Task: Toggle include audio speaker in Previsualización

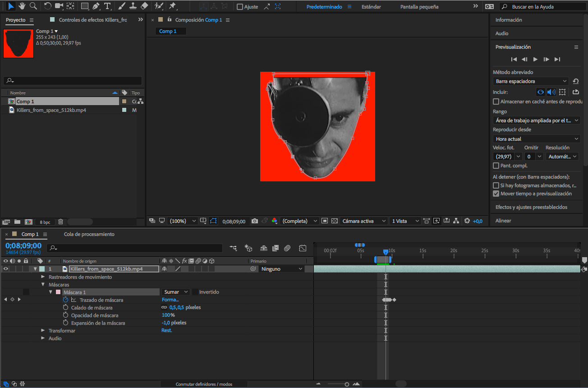Action: (x=551, y=92)
